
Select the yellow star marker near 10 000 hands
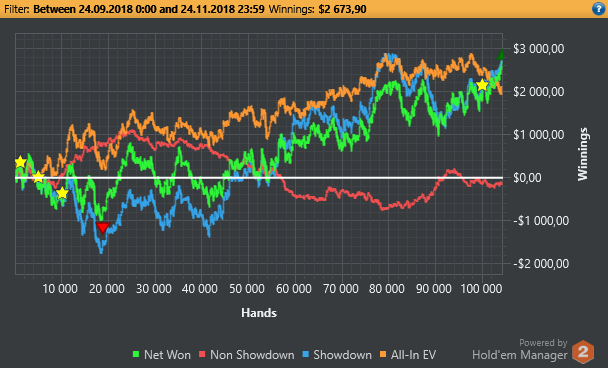tap(62, 193)
